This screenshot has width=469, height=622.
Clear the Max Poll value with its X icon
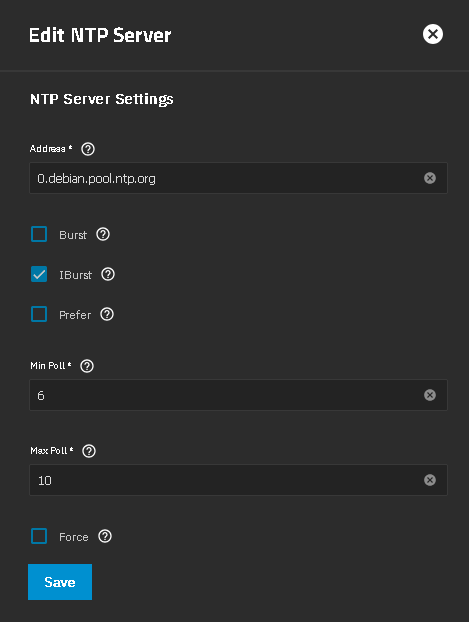pyautogui.click(x=430, y=480)
